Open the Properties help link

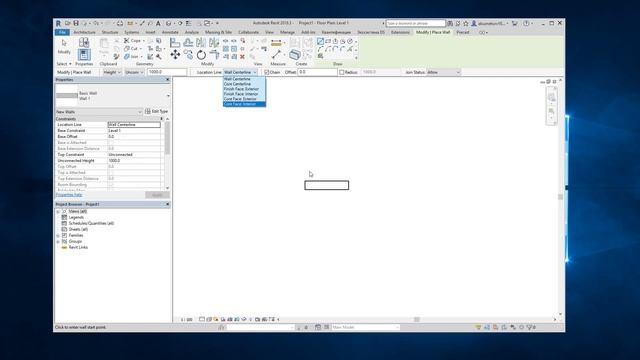(x=69, y=195)
